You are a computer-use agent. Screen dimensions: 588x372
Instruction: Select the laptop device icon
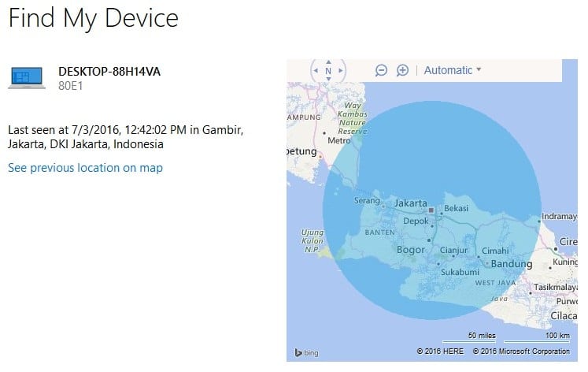click(27, 78)
